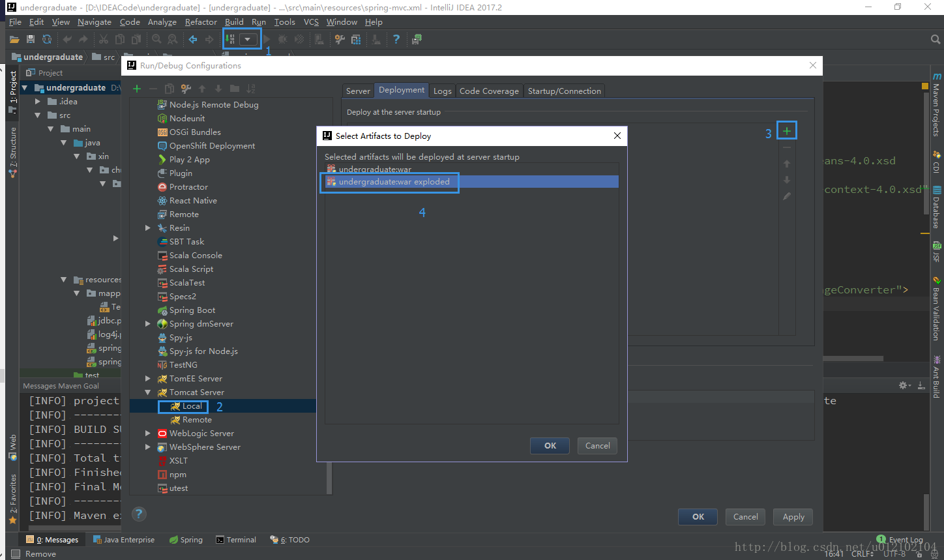The width and height of the screenshot is (944, 560).
Task: Open the Ant Build side panel
Action: [x=937, y=376]
